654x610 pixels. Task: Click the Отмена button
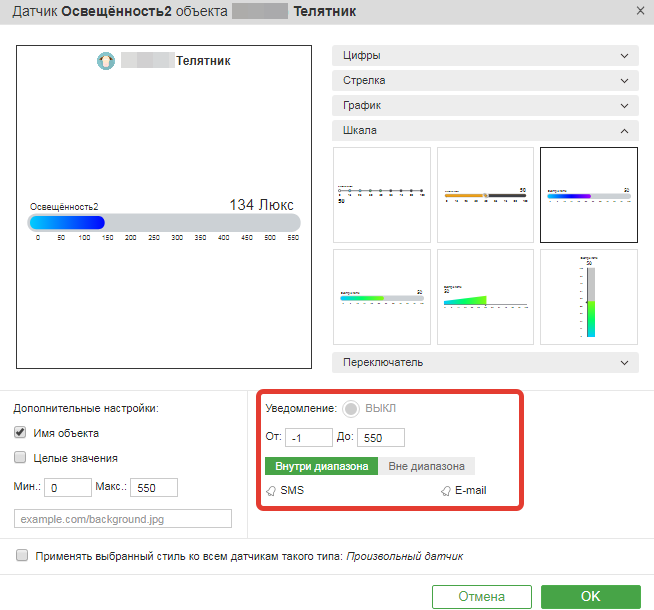pyautogui.click(x=481, y=597)
